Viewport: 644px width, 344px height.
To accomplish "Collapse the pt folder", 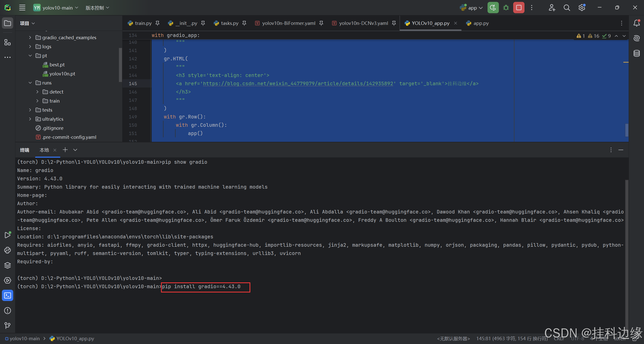I will pyautogui.click(x=30, y=56).
